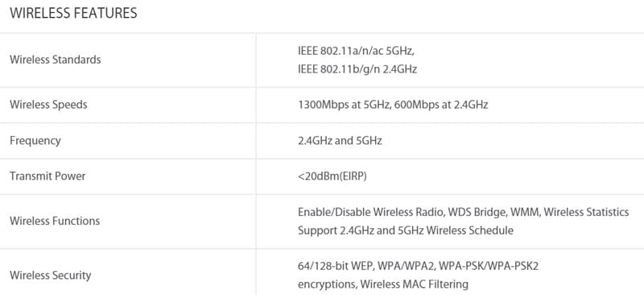
Task: Click the IEEE 802.11b/g/n 2.4GHz text
Action: pos(357,69)
